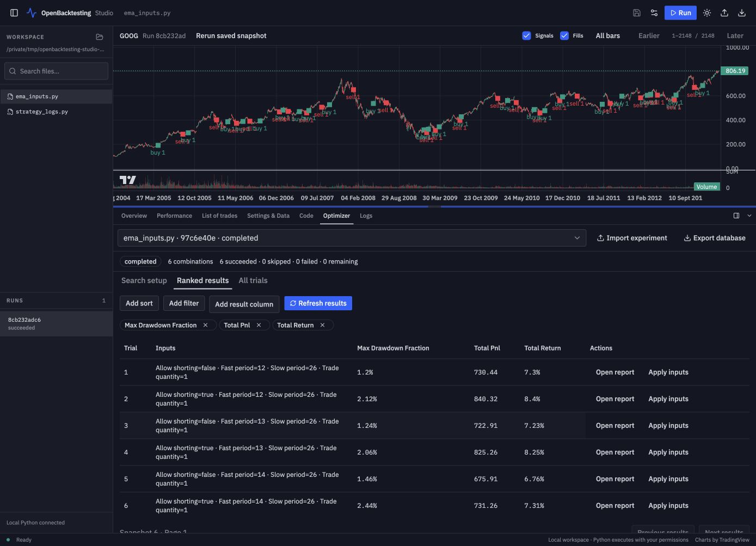Viewport: 756px width, 546px height.
Task: Switch theme with sun icon
Action: (x=707, y=13)
